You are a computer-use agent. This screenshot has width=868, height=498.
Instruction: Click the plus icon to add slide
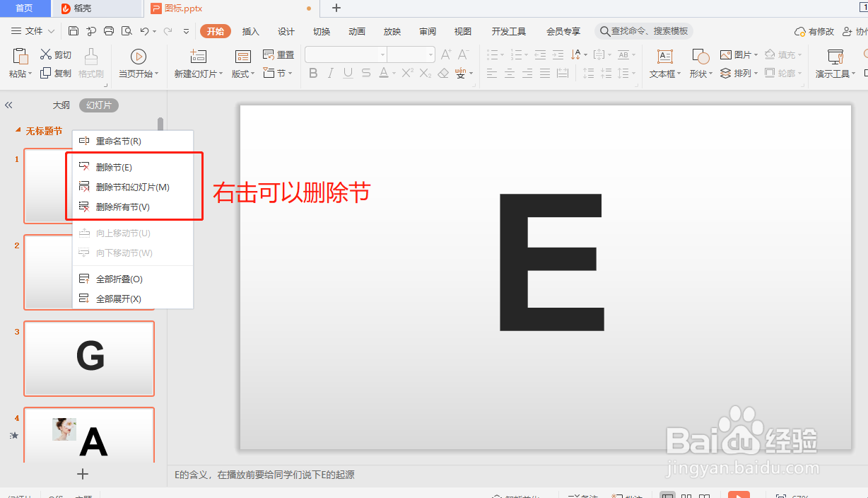pos(83,474)
